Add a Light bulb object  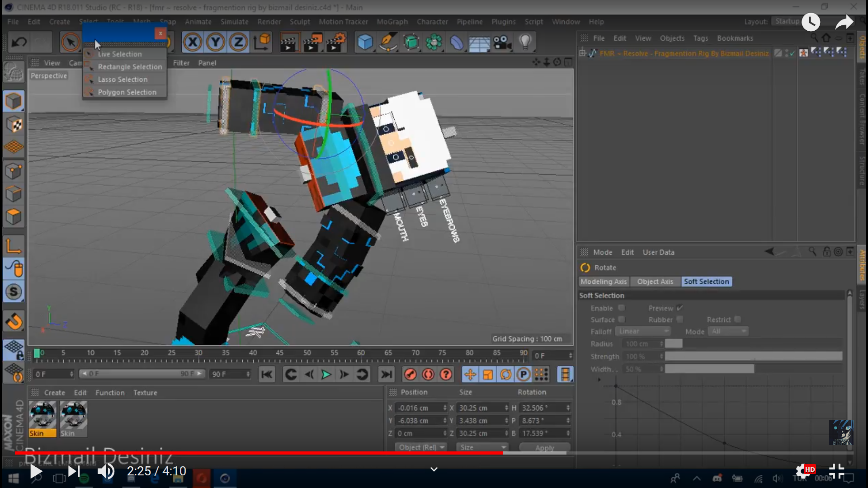click(525, 42)
